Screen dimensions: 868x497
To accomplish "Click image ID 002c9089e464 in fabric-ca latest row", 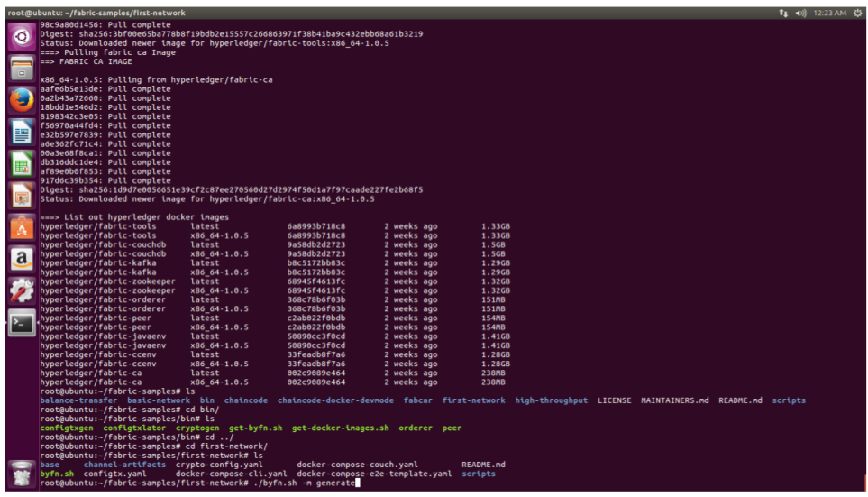I will coord(316,373).
